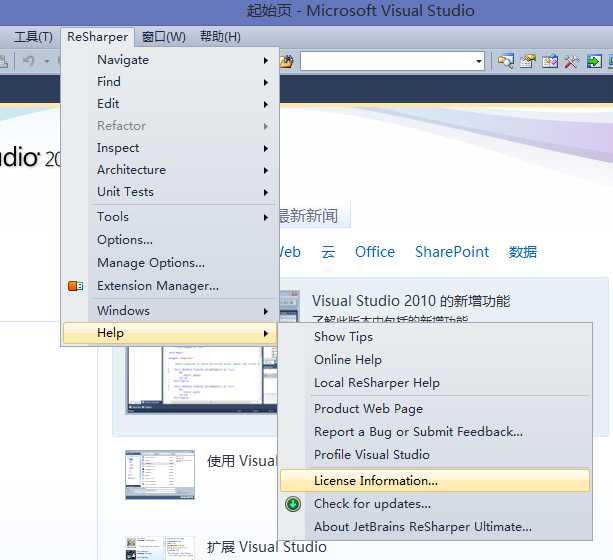Choose Options... in ReSharper menu
The image size is (613, 560).
(x=170, y=240)
